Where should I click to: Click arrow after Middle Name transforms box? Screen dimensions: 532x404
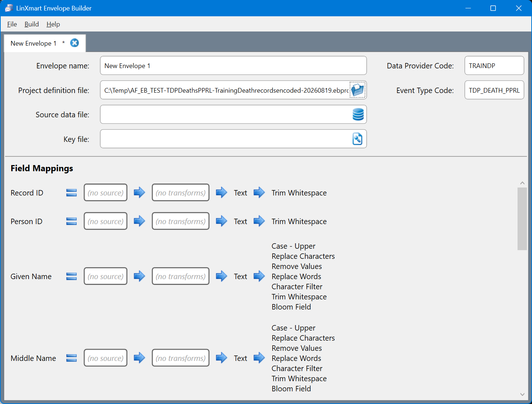pyautogui.click(x=222, y=358)
